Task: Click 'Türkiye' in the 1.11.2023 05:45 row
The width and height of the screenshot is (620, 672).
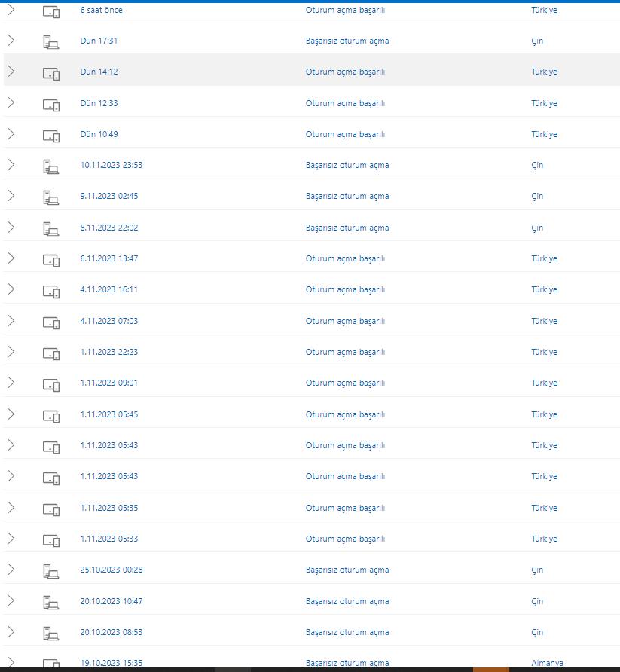Action: (544, 414)
